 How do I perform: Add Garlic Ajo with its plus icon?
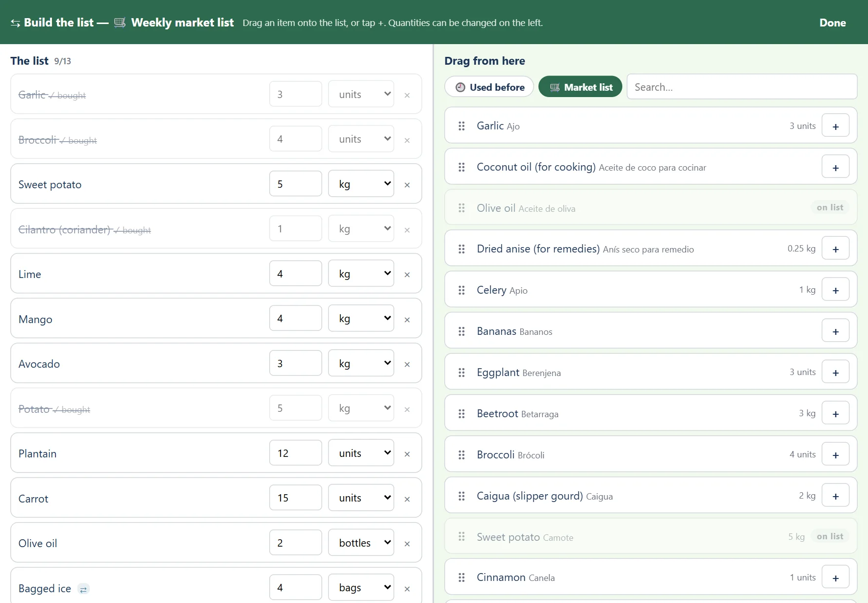(x=836, y=126)
